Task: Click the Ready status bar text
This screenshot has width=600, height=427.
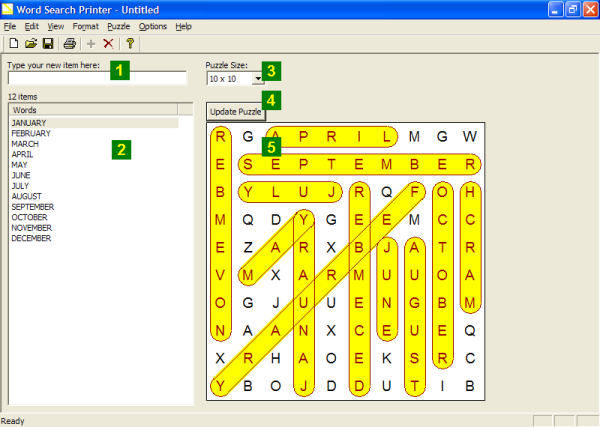Action: 13,421
